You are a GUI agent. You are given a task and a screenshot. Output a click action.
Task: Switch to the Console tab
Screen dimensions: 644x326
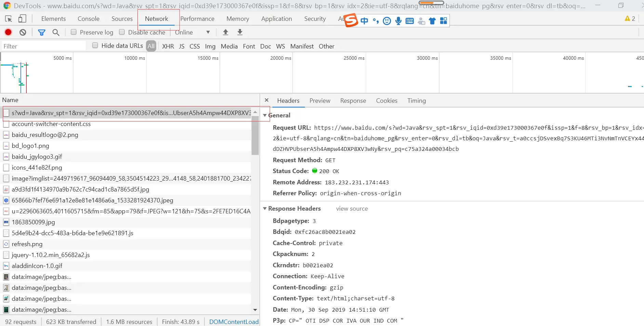[89, 19]
